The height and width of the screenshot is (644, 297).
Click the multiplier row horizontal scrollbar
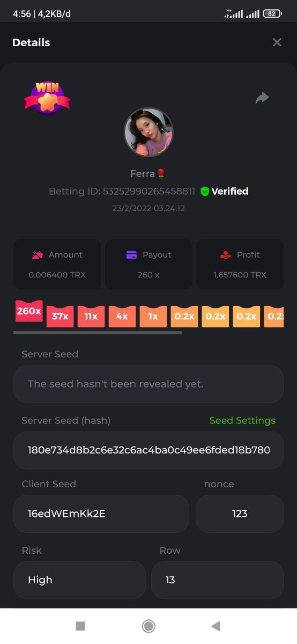pos(98,333)
